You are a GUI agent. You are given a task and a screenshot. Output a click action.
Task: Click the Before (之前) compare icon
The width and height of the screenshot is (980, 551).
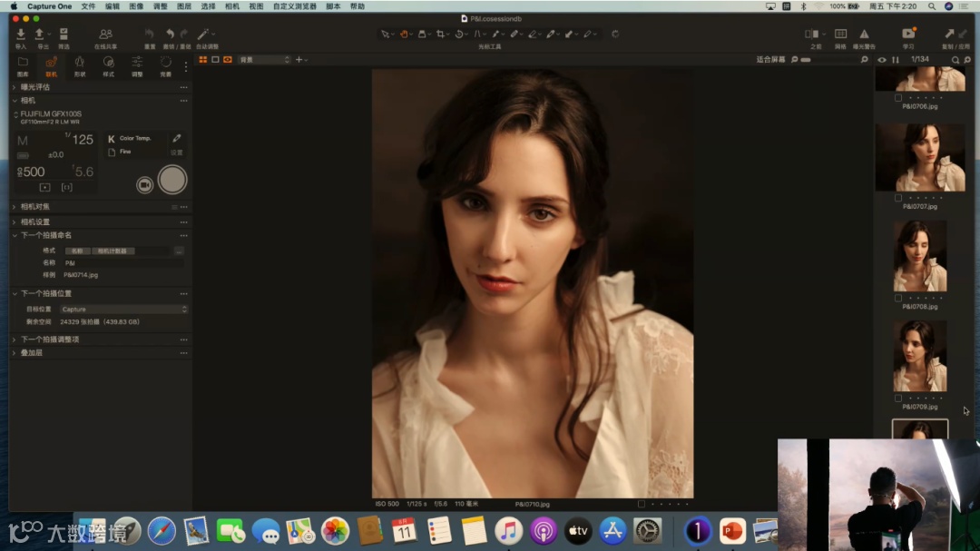point(812,34)
